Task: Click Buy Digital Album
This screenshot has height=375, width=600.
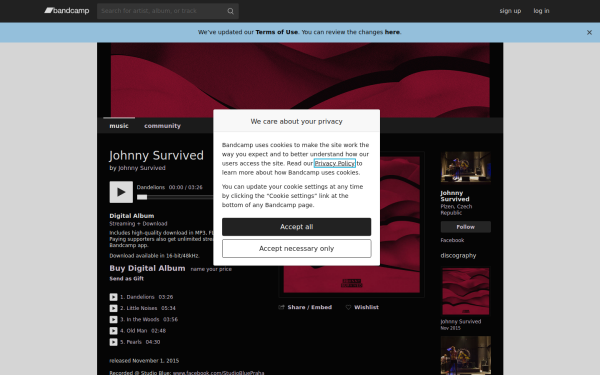Action: 147,268
